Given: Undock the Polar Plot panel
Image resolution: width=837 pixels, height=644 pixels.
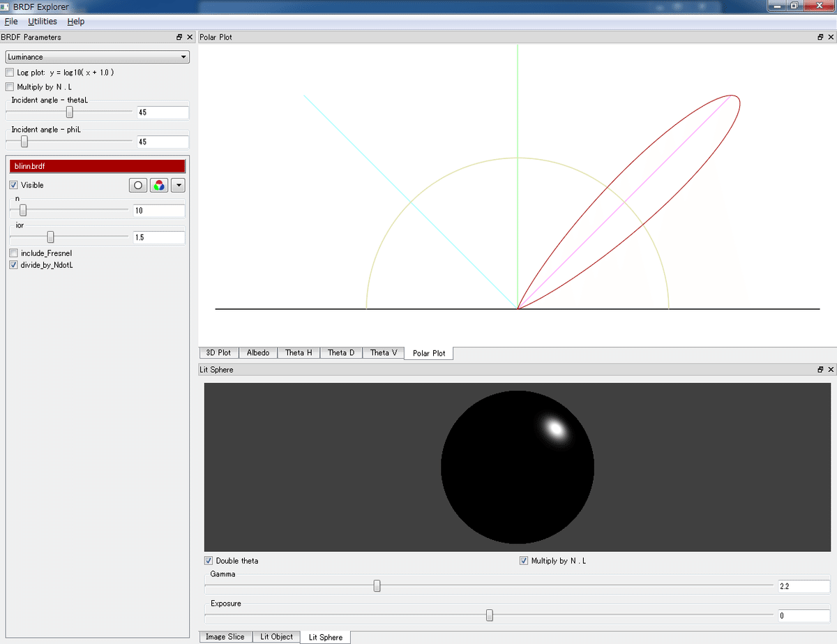Looking at the screenshot, I should coord(820,37).
